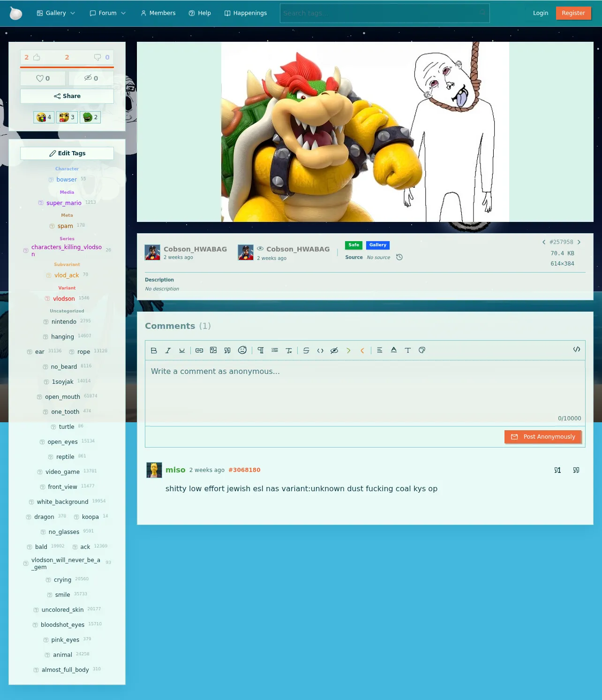Open the vlod_ack subvariant tag
Screen dimensions: 602x700
point(67,275)
